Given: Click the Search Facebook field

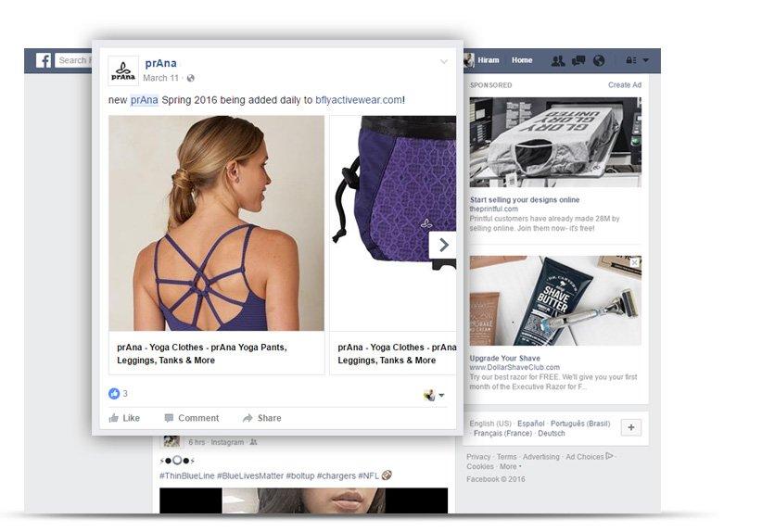Looking at the screenshot, I should pos(73,60).
